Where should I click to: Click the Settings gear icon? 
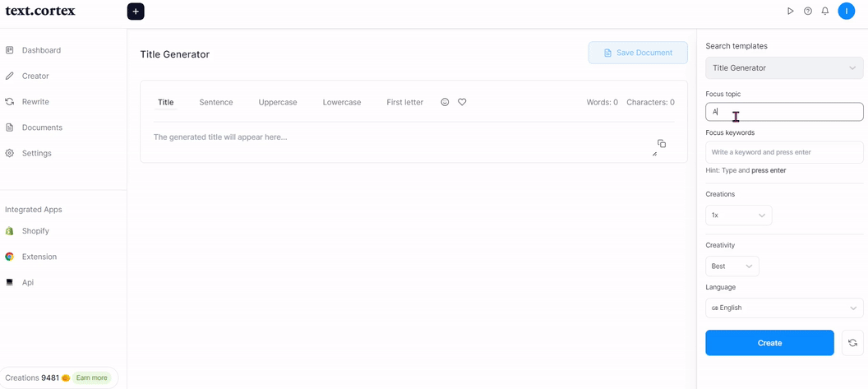[x=9, y=153]
